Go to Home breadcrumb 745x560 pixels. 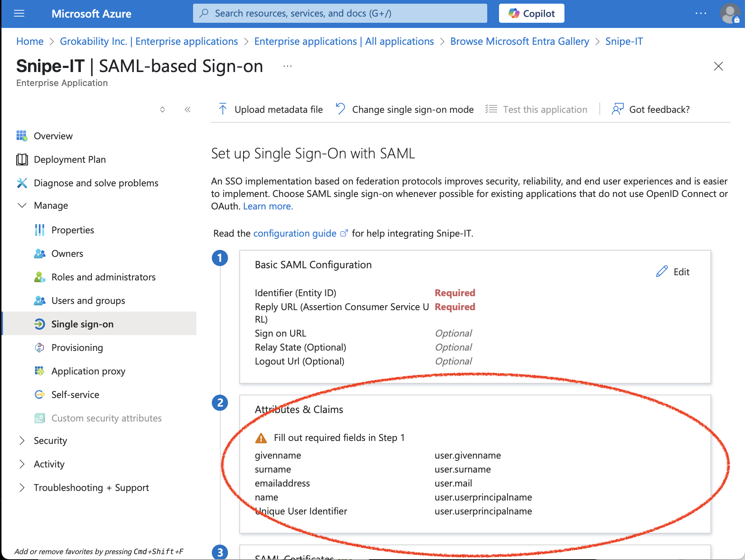tap(30, 42)
